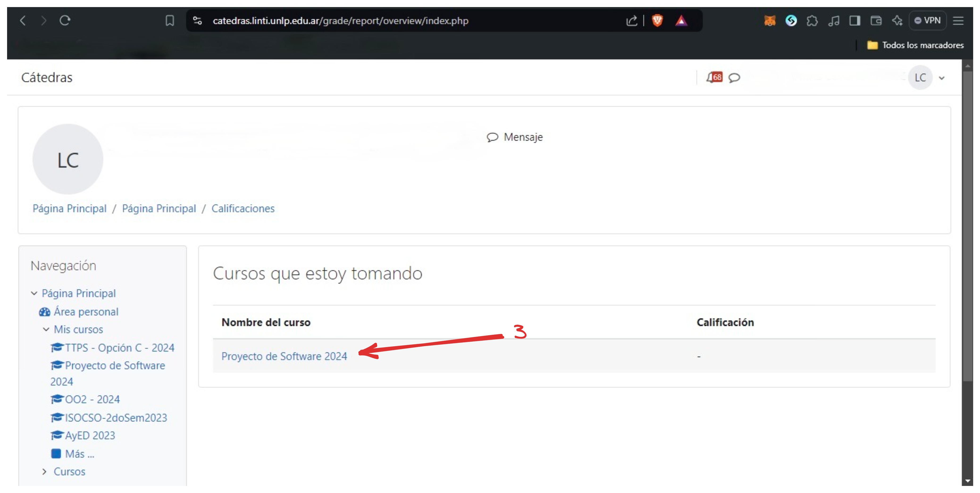Open notifications bell showing 68
Viewport: 980px width, 493px height.
click(714, 78)
